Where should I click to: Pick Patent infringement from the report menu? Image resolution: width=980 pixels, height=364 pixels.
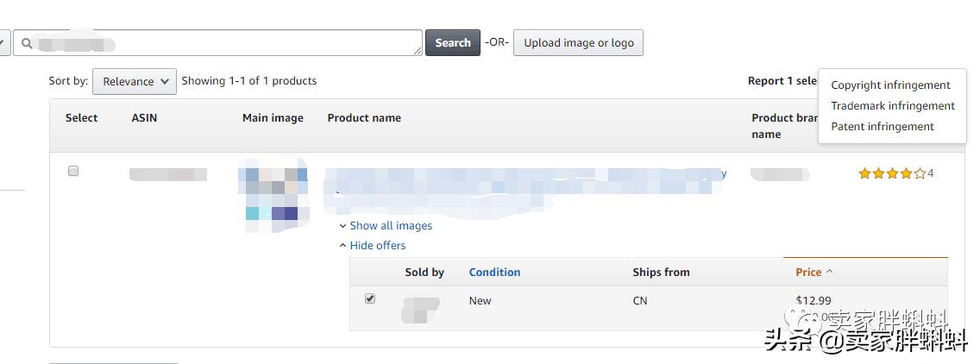click(x=883, y=127)
